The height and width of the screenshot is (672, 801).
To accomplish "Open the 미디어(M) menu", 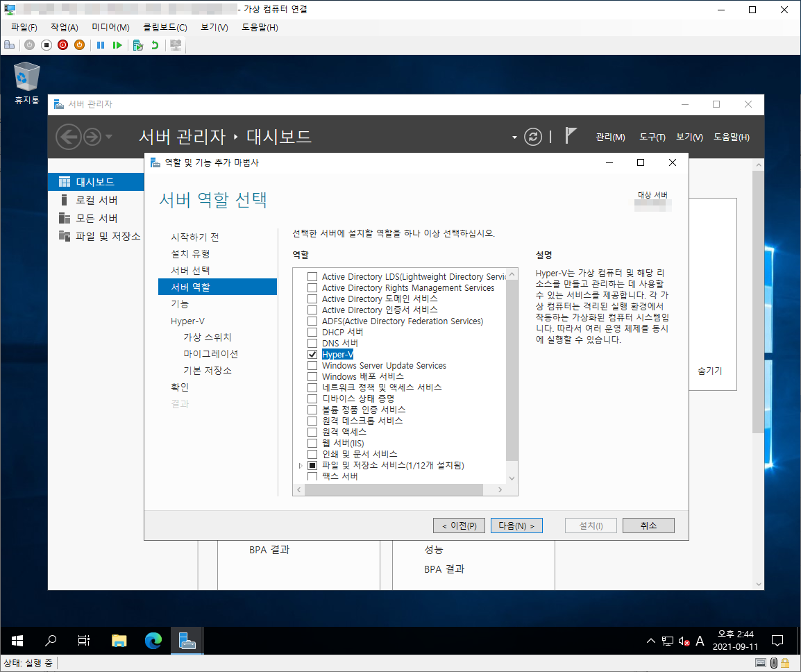I will pos(110,28).
